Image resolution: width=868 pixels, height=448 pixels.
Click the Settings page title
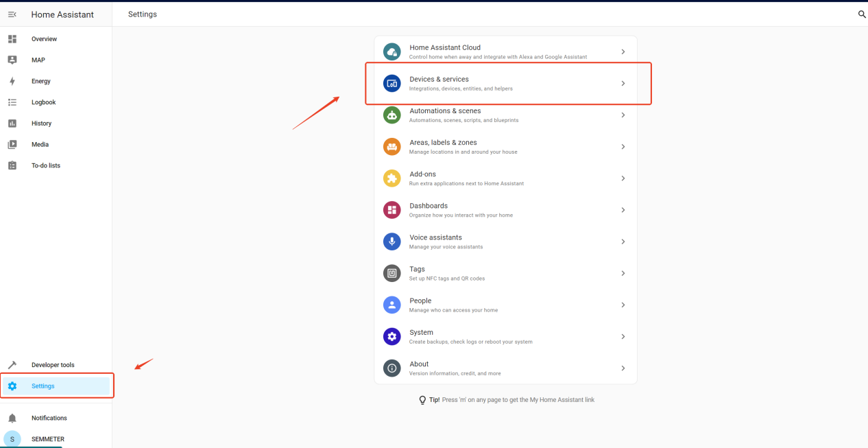pos(143,14)
